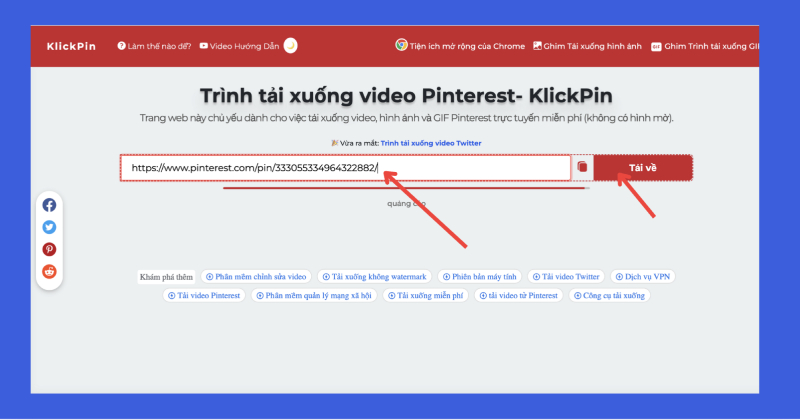Click the KlickPin logo
Screen dimensions: 800x420
click(71, 46)
